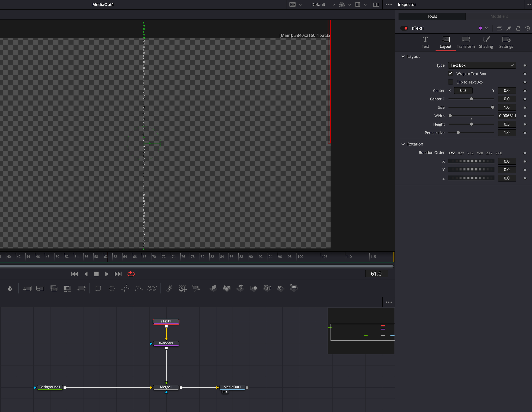The image size is (532, 412).
Task: Play the composition forward
Action: pyautogui.click(x=107, y=274)
